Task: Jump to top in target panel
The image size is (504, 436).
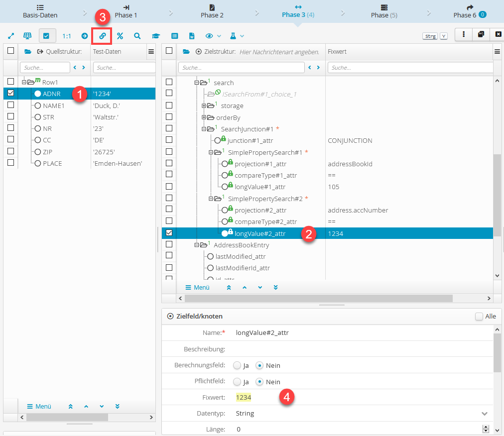Action: tap(229, 288)
